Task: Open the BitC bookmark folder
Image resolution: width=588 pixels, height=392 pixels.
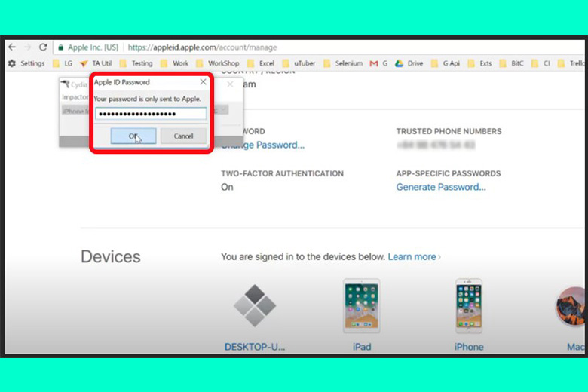Action: pyautogui.click(x=512, y=63)
